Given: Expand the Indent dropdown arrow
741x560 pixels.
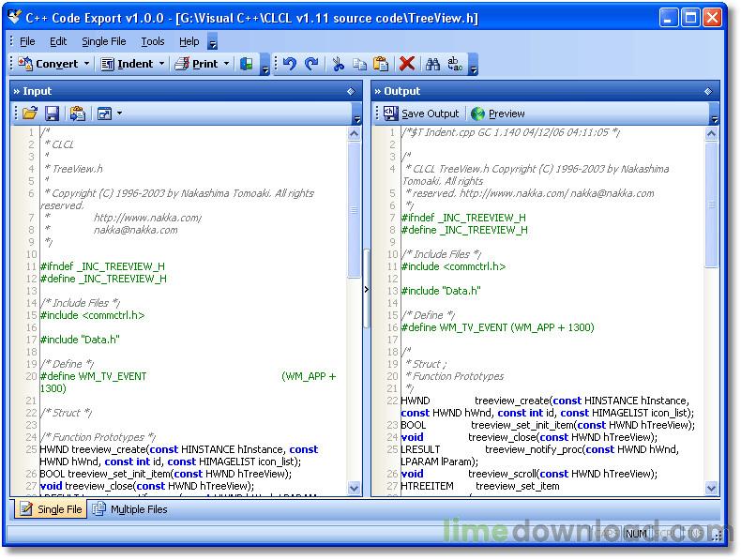Looking at the screenshot, I should 161,64.
